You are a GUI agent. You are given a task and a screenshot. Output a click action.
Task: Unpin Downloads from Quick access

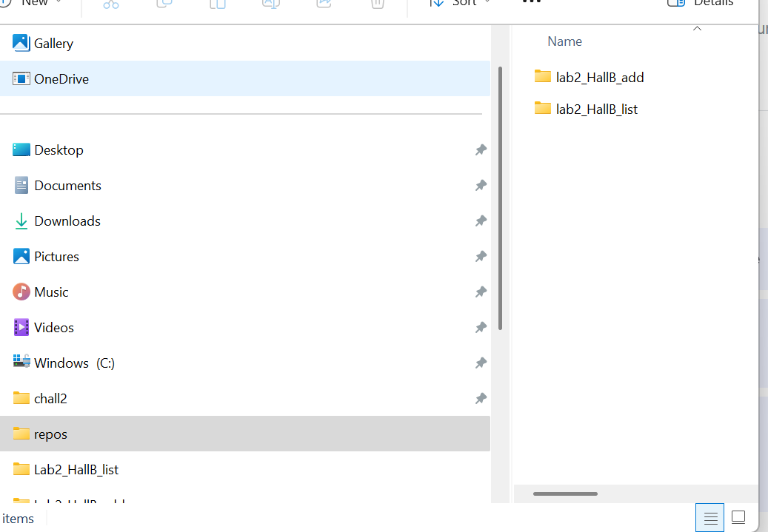point(481,220)
